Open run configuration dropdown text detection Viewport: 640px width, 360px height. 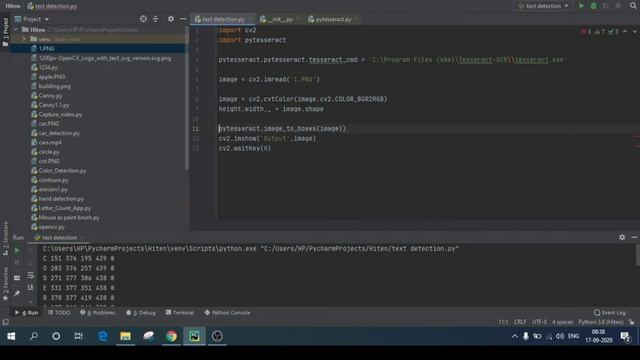coord(543,6)
